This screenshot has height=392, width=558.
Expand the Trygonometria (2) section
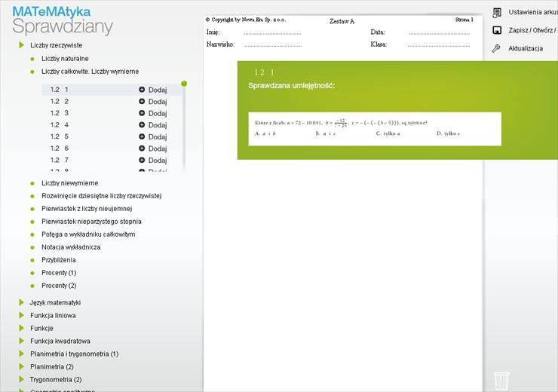(x=21, y=379)
